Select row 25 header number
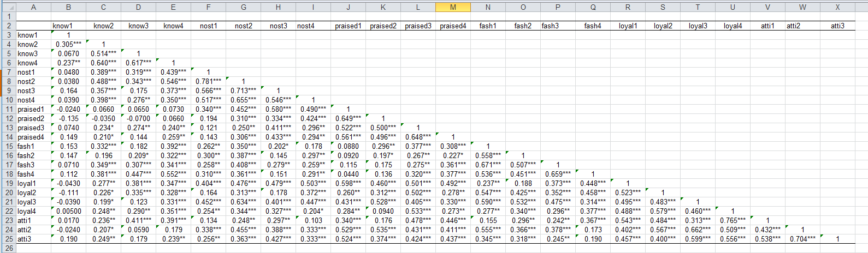Viewport: 868px width, 253px height. pyautogui.click(x=8, y=239)
